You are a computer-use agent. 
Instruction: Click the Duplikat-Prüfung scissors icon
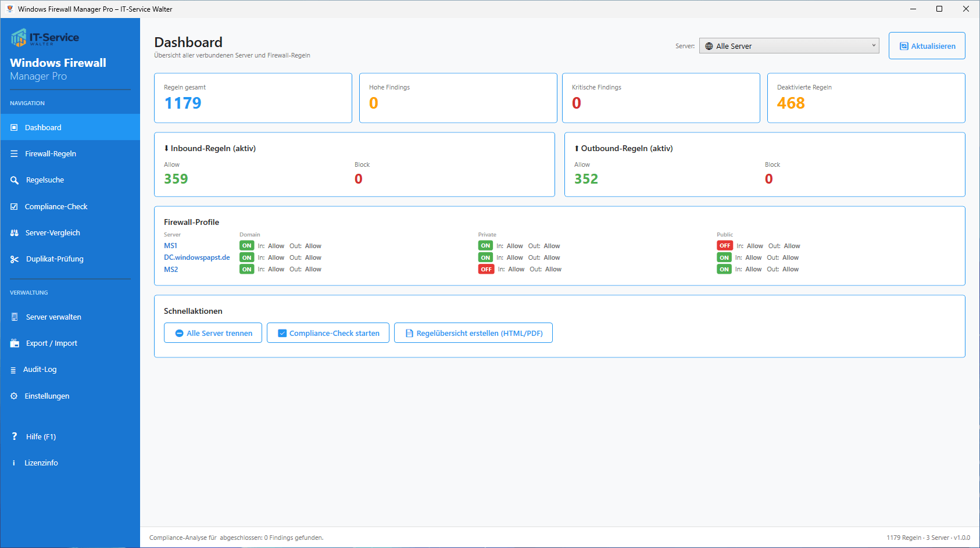[x=15, y=259]
